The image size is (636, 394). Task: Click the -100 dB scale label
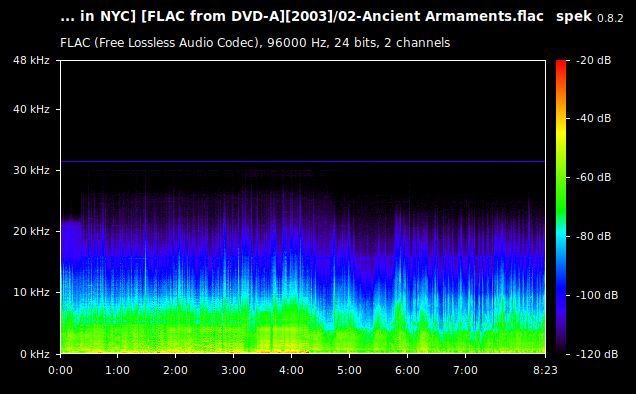coord(597,295)
